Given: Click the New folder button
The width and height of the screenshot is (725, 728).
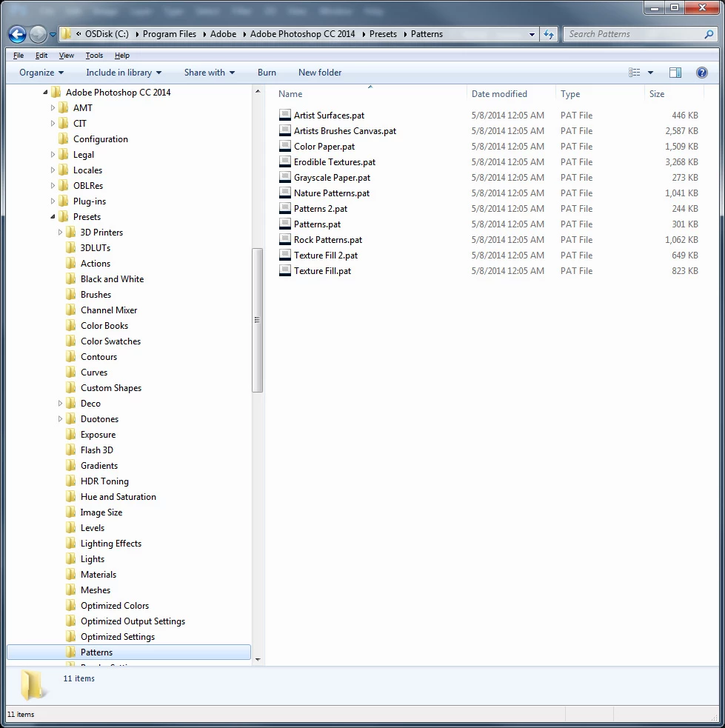Looking at the screenshot, I should (x=320, y=73).
